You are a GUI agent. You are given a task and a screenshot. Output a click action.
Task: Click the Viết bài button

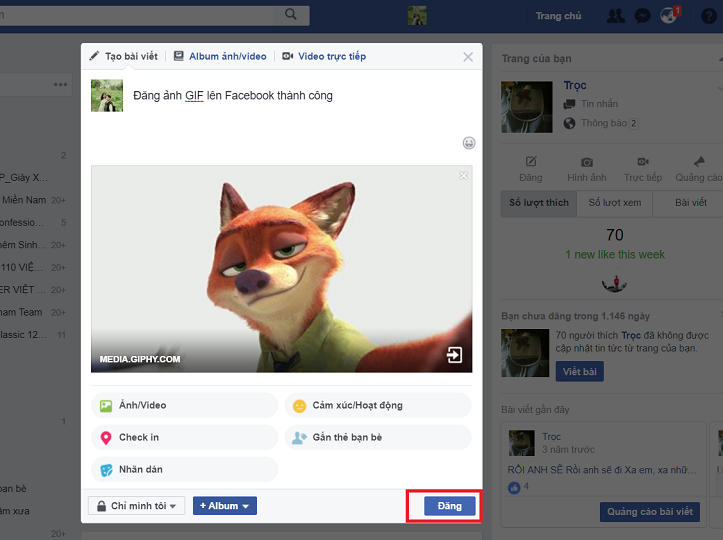tap(580, 372)
